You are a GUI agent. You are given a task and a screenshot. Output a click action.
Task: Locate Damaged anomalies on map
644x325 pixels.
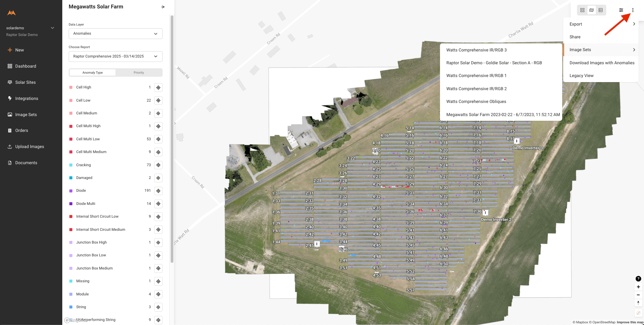click(158, 178)
